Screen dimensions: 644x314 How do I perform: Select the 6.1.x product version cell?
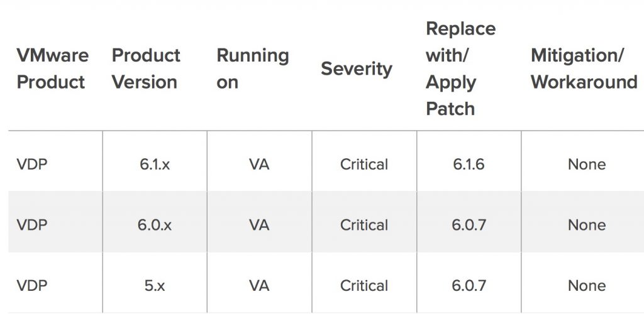click(x=155, y=165)
